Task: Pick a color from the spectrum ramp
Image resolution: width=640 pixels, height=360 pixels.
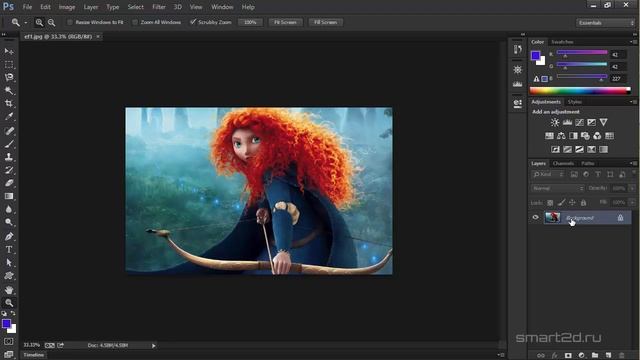Action: pyautogui.click(x=580, y=91)
